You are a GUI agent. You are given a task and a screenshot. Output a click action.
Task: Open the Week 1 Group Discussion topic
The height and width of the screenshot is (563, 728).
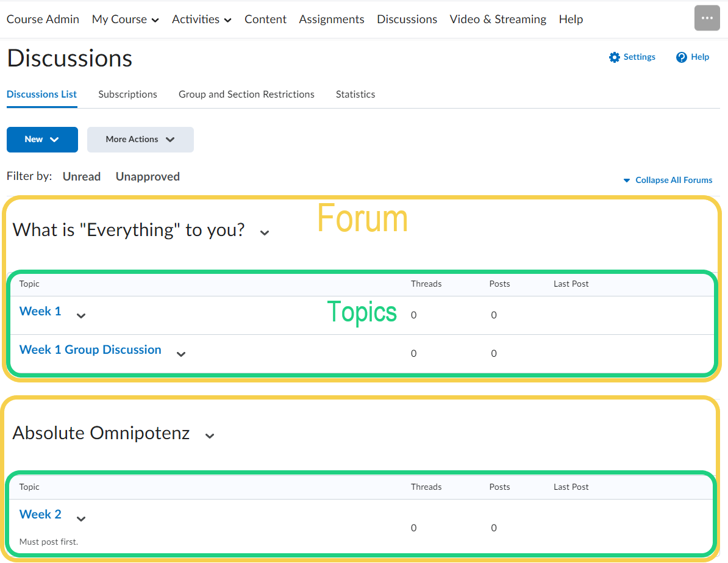(90, 350)
